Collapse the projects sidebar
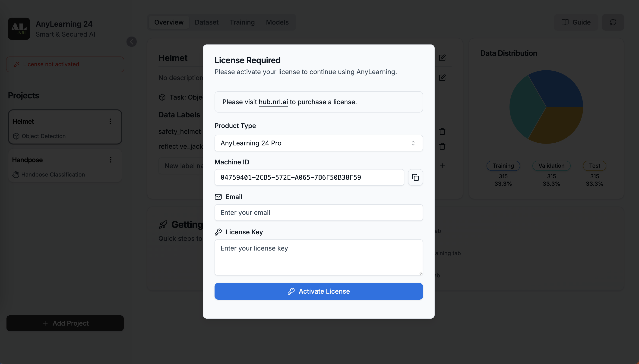 (x=132, y=41)
